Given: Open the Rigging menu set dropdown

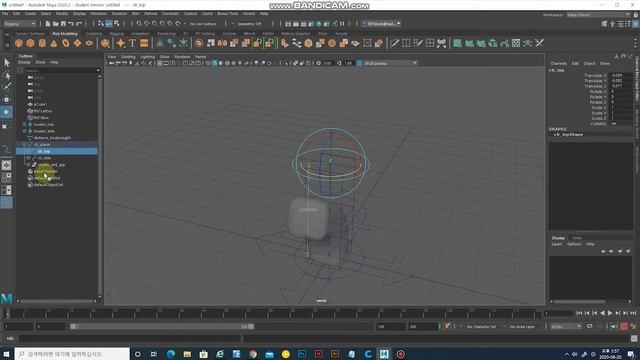Looking at the screenshot, I should [20, 24].
